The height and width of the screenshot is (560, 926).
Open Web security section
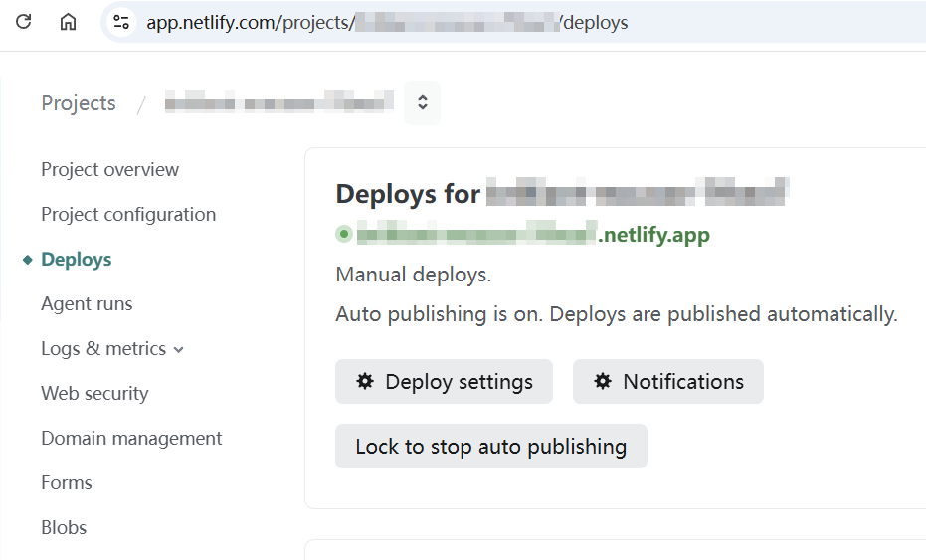pyautogui.click(x=94, y=393)
